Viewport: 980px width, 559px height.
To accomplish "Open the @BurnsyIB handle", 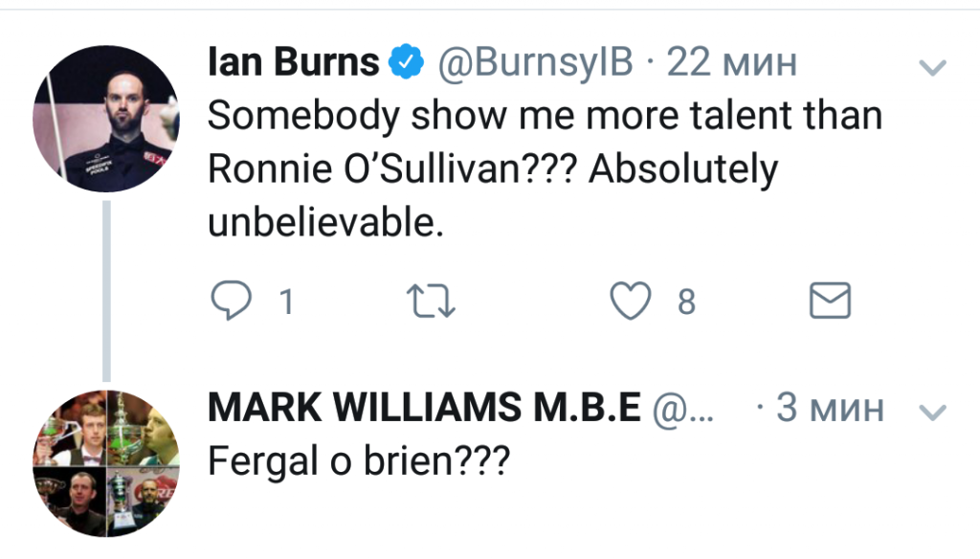I will (534, 63).
